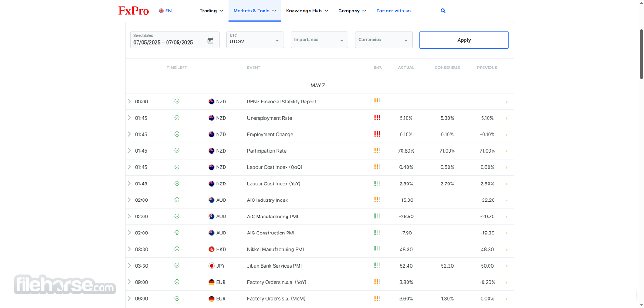Click the Select dates input field

pyautogui.click(x=174, y=40)
